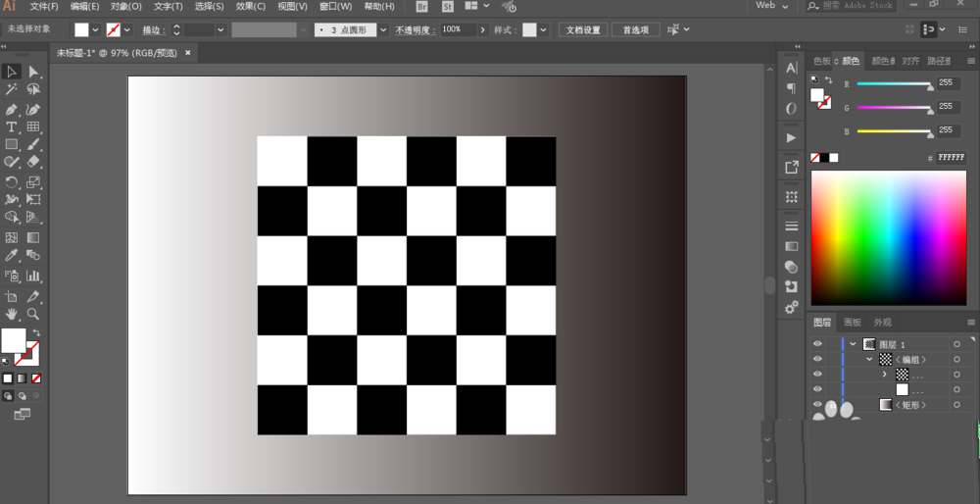980x504 pixels.
Task: Select the Blend tool
Action: (33, 255)
